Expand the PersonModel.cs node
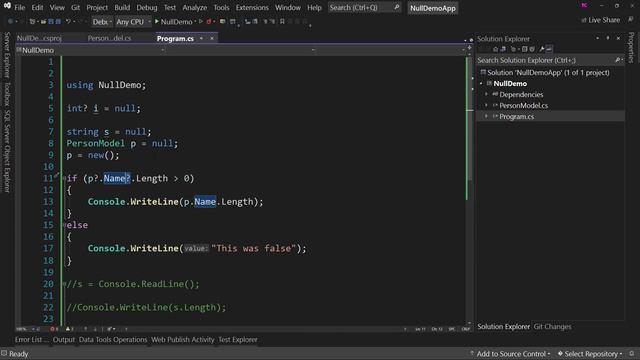This screenshot has width=640, height=360. pyautogui.click(x=486, y=106)
